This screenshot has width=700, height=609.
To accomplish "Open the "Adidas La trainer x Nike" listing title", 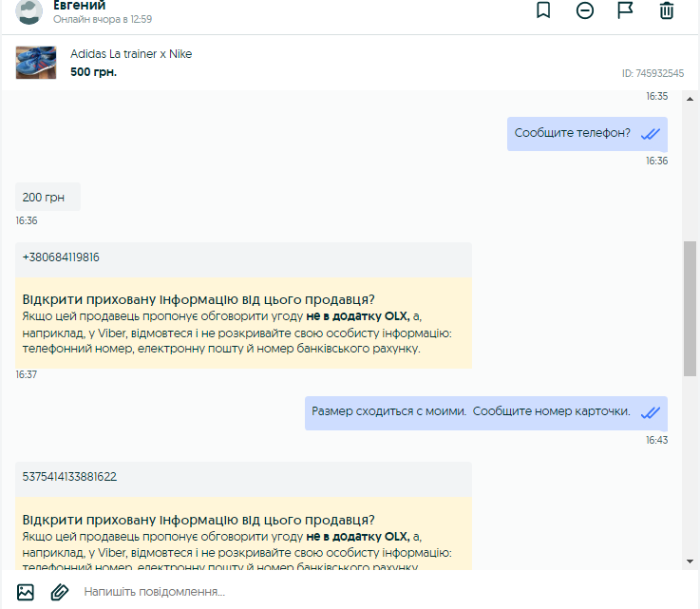I will pos(131,54).
